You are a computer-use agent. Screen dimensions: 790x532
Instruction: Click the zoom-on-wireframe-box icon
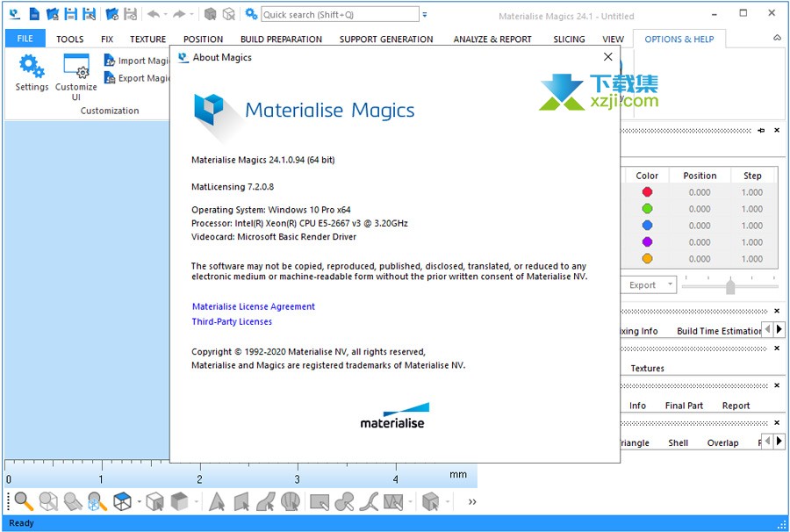(49, 501)
